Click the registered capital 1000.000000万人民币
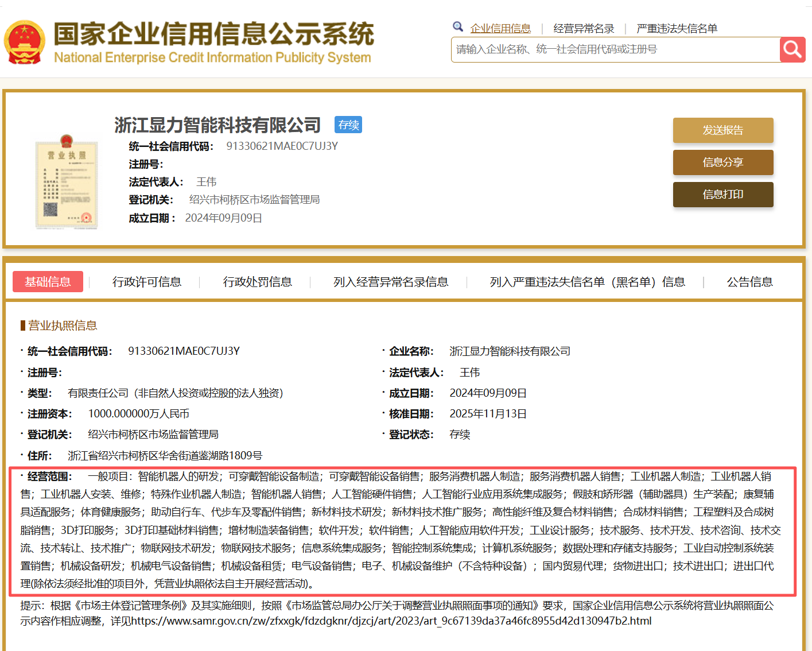 click(139, 414)
